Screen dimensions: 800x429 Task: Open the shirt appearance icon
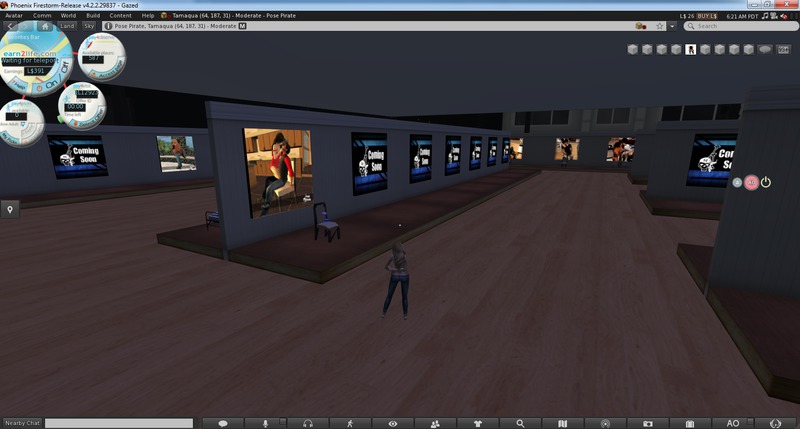478,424
